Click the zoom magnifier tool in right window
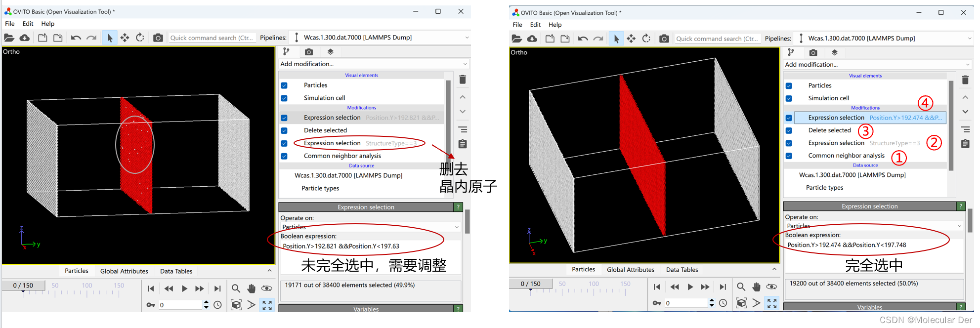This screenshot has width=980, height=328. pos(741,287)
